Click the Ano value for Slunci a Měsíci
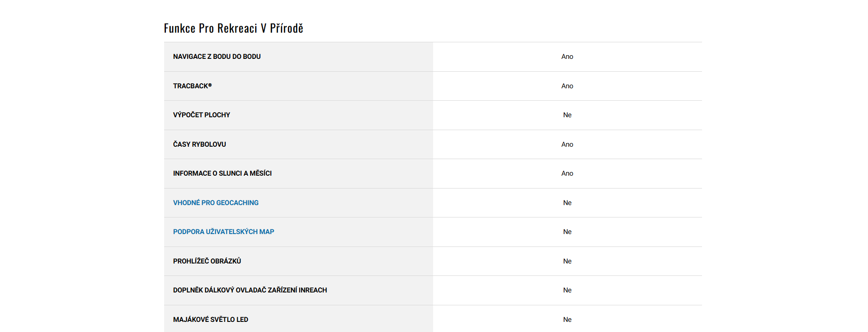Viewport: 868px width, 332px height. [x=567, y=173]
